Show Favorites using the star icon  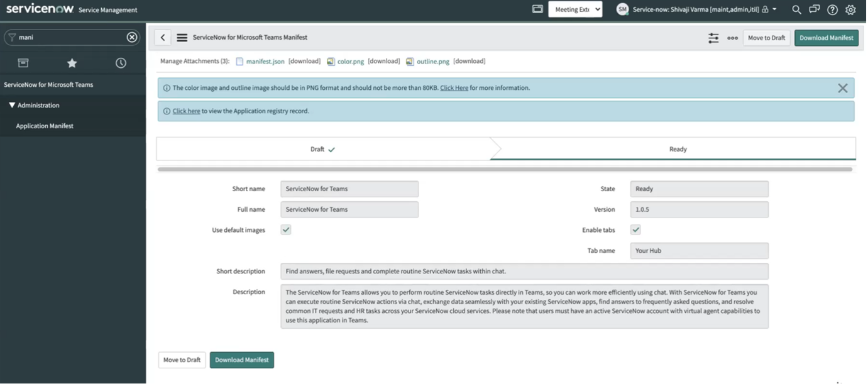[x=71, y=63]
